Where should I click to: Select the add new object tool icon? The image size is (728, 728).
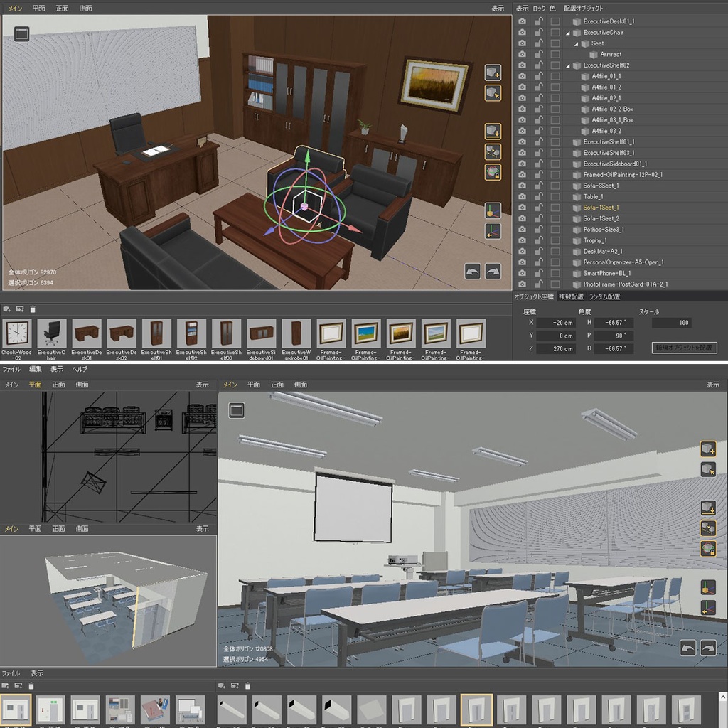pyautogui.click(x=493, y=73)
